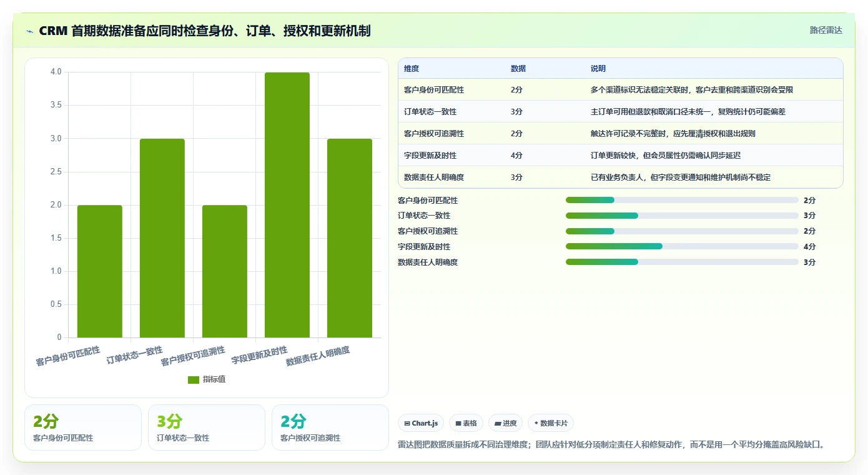Click the 字段更新及时性 bar in chart
Image resolution: width=868 pixels, height=475 pixels.
pyautogui.click(x=287, y=205)
